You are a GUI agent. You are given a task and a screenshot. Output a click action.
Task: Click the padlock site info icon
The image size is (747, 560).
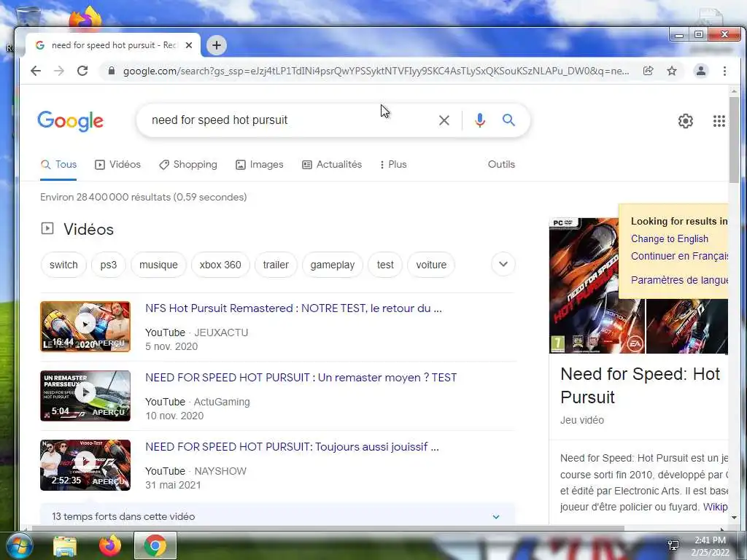point(112,71)
